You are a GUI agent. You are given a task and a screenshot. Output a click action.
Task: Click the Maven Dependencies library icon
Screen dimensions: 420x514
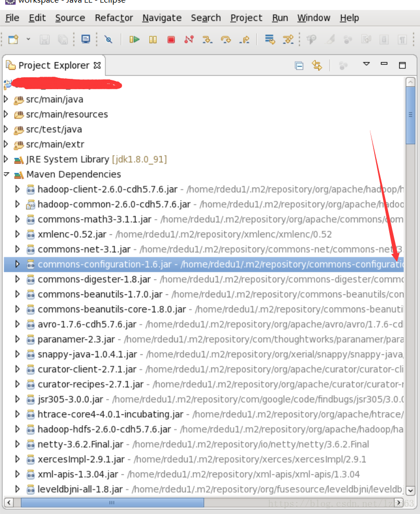[19, 175]
